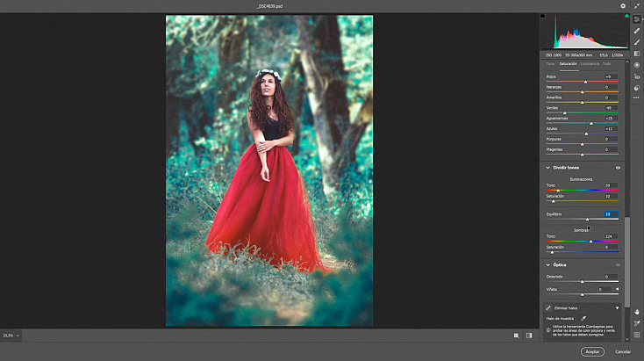
Task: Select the Adjustment Brush tool
Action: click(x=637, y=42)
